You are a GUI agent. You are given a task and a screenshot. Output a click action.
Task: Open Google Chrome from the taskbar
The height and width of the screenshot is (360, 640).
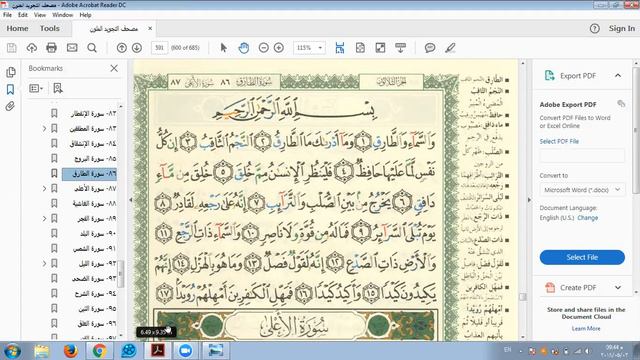99,351
